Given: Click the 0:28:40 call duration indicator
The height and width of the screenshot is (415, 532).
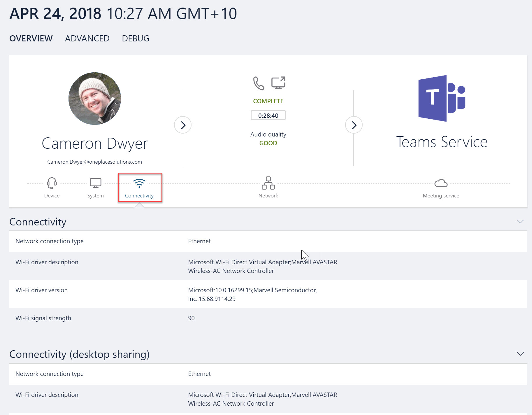Looking at the screenshot, I should tap(268, 115).
